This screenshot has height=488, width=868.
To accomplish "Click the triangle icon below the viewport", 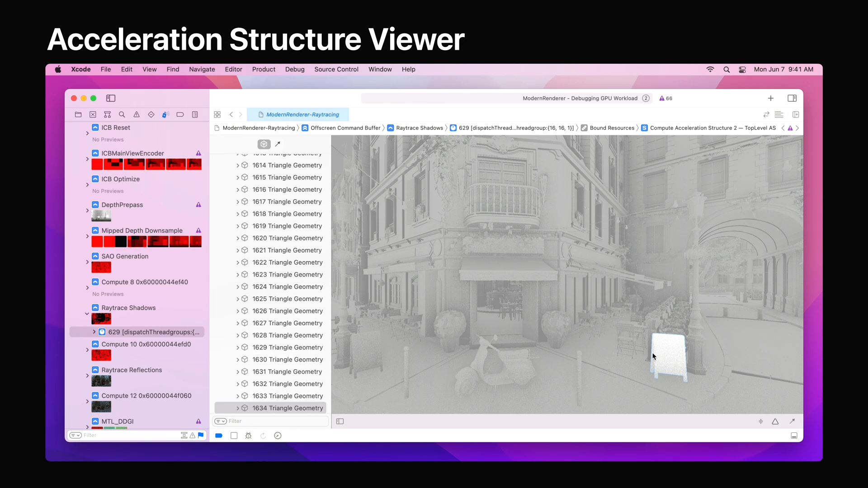I will click(775, 422).
